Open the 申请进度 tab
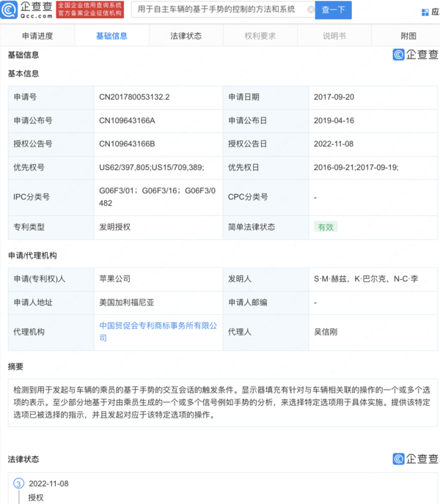 (37, 36)
